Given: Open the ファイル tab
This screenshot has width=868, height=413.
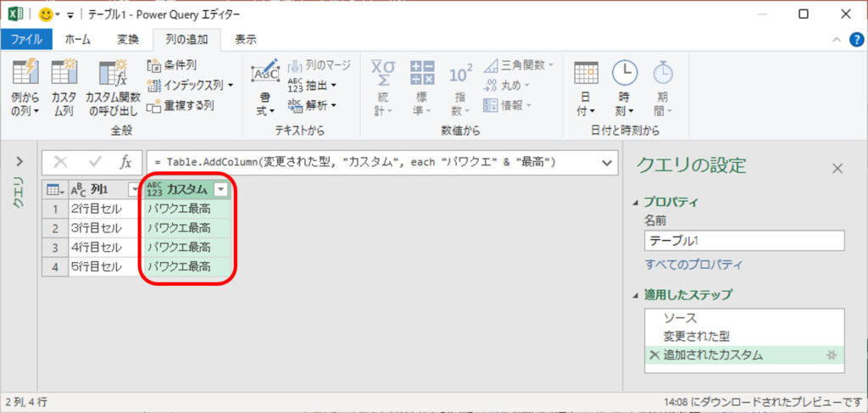Looking at the screenshot, I should (26, 39).
